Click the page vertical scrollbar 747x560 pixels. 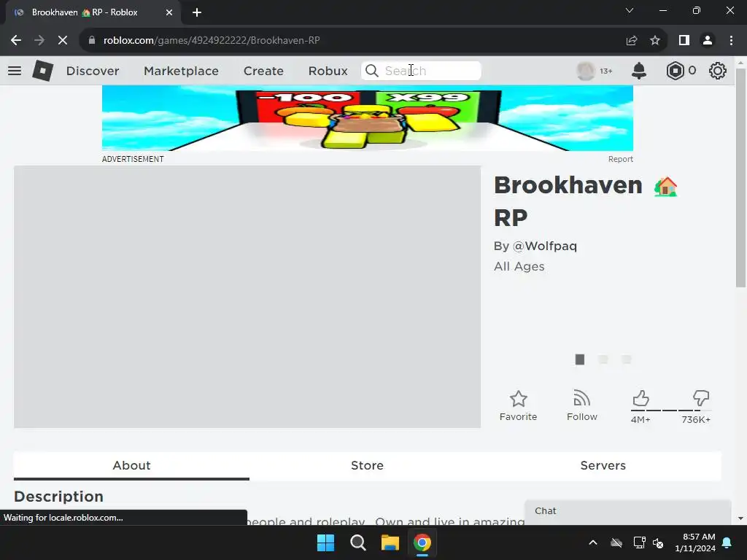pos(740,178)
